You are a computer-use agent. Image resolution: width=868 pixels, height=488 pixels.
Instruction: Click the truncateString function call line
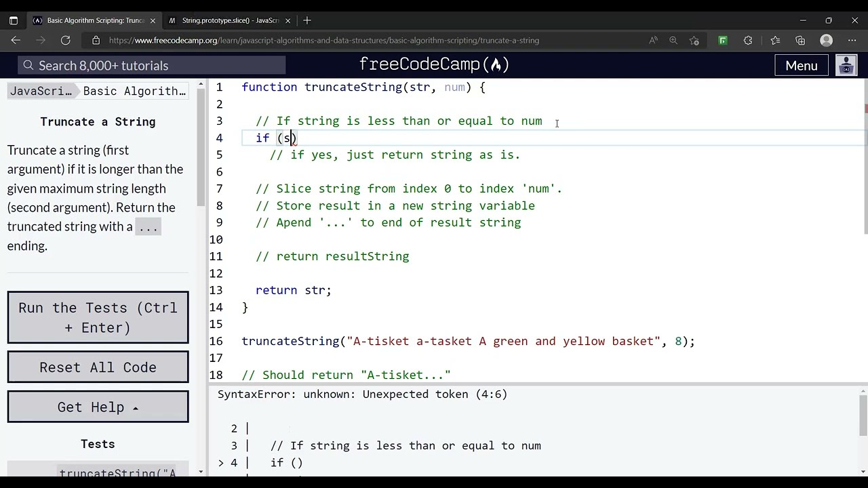[468, 341]
